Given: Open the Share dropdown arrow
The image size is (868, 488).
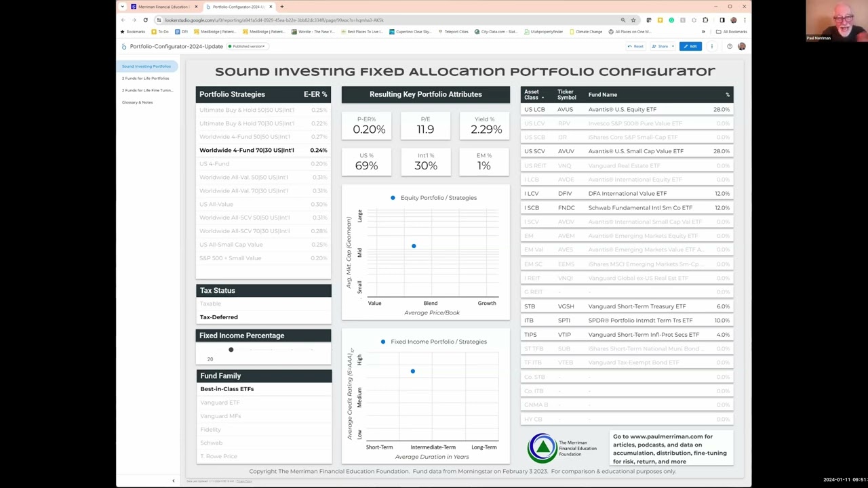Looking at the screenshot, I should 672,47.
